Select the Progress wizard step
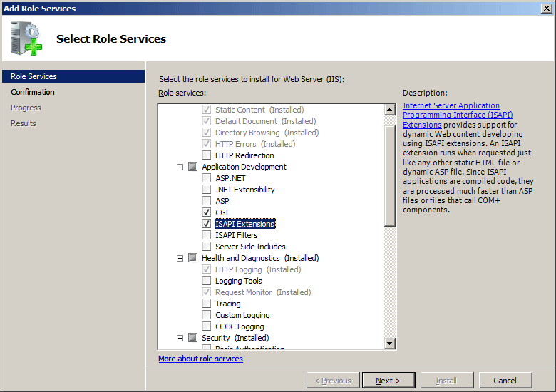This screenshot has height=392, width=556. coord(26,108)
